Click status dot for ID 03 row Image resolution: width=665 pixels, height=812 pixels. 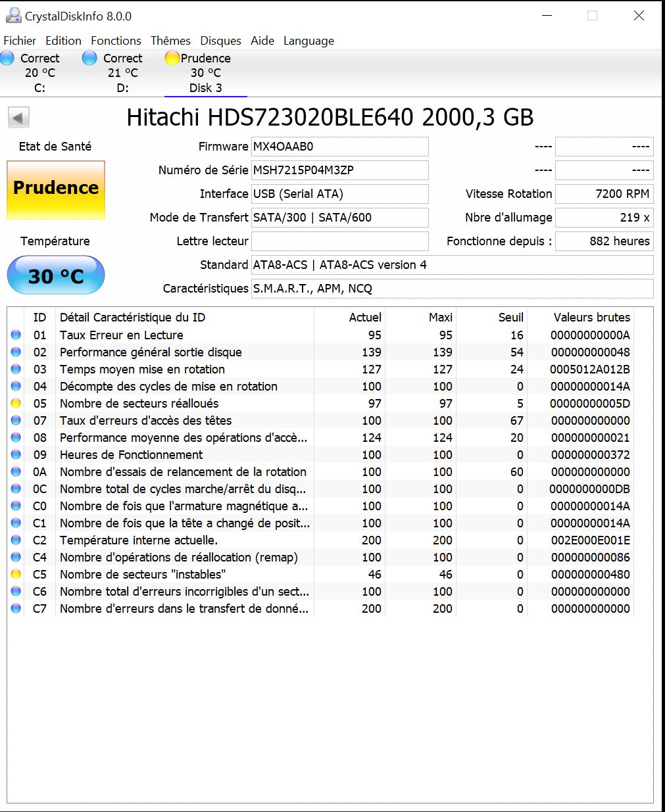click(x=16, y=369)
